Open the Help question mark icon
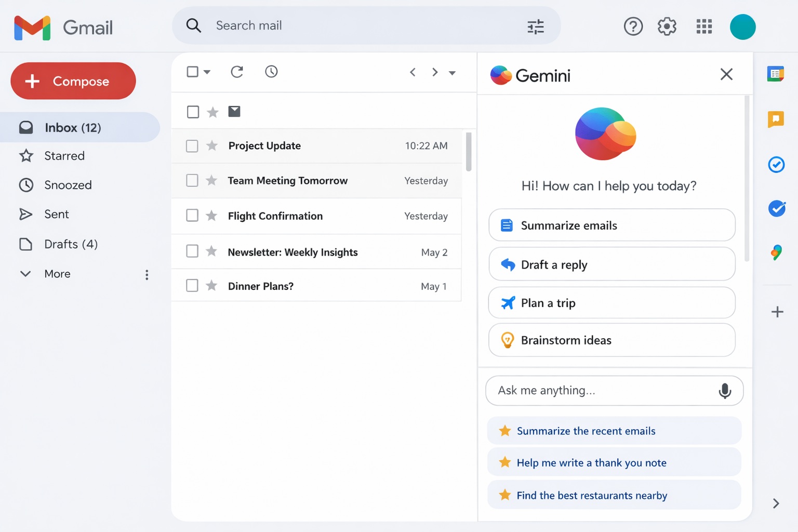Image resolution: width=798 pixels, height=532 pixels. [x=633, y=26]
